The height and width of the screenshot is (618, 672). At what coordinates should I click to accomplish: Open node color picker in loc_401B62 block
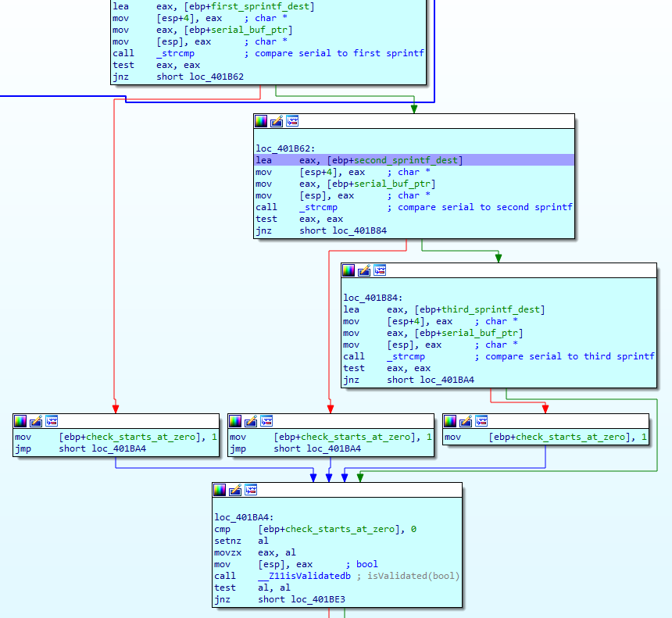[x=261, y=121]
